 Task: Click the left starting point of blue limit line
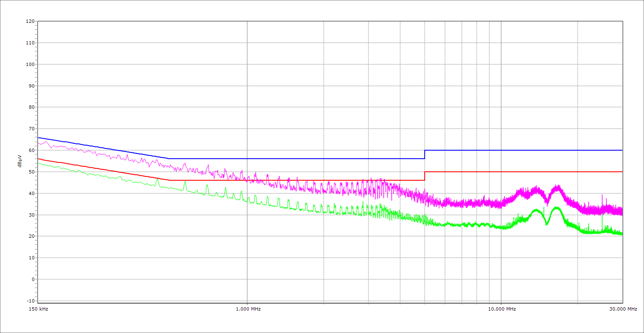(38, 138)
